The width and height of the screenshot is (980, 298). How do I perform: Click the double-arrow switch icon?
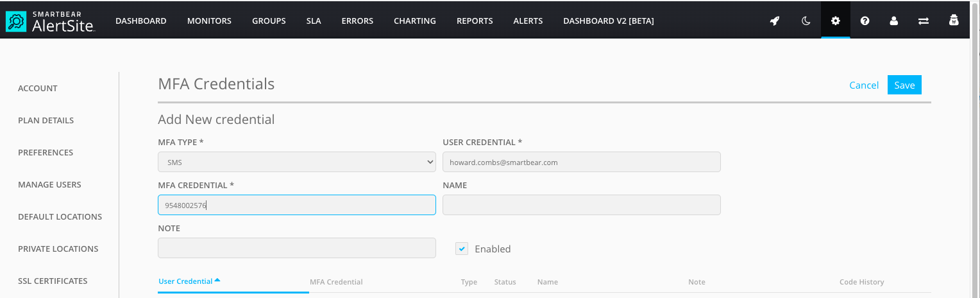point(924,21)
